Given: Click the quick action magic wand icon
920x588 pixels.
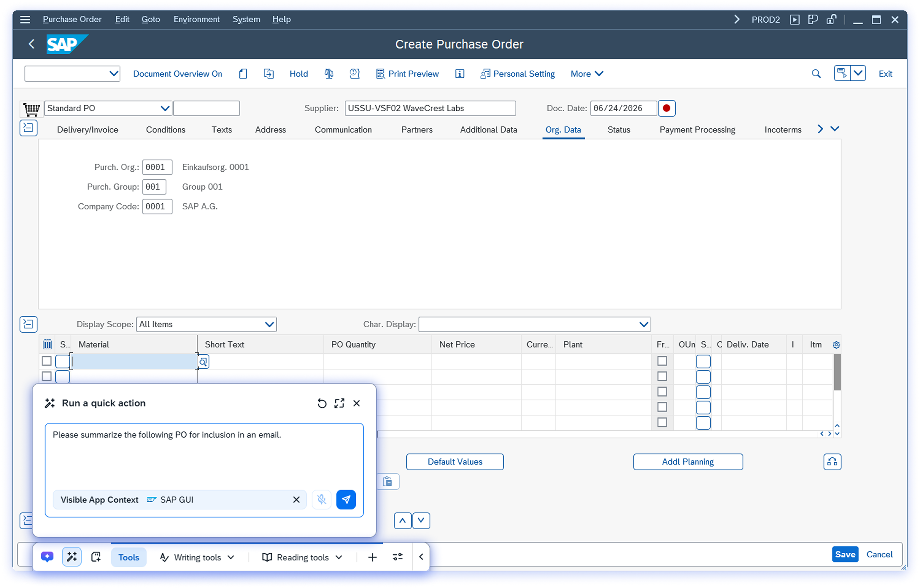Looking at the screenshot, I should click(x=72, y=557).
